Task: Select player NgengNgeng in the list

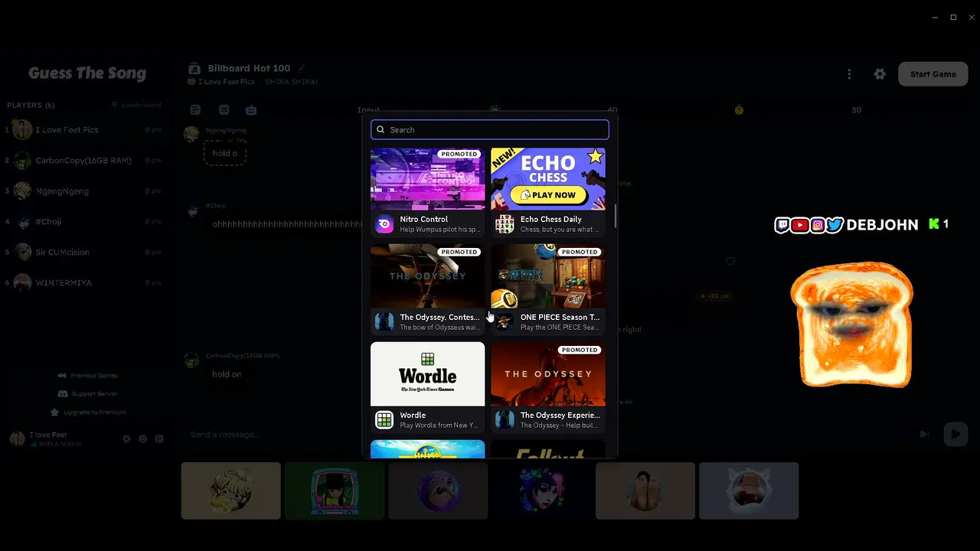Action: pyautogui.click(x=83, y=191)
